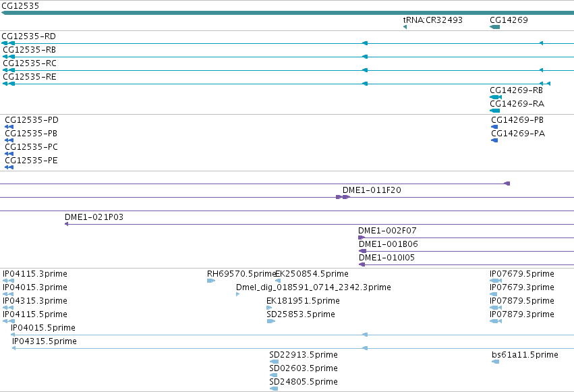The image size is (574, 392).
Task: Select EST EK250854.5prime
Action: point(312,274)
